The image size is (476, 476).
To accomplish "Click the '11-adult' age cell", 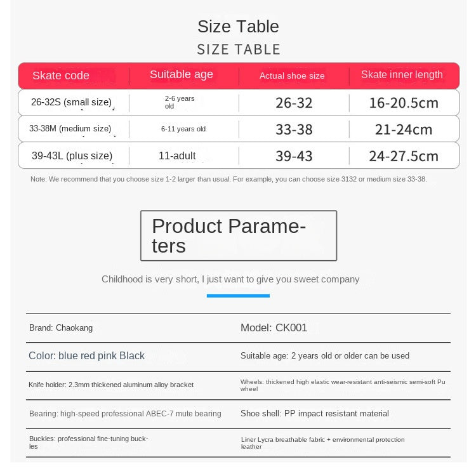I will click(177, 155).
